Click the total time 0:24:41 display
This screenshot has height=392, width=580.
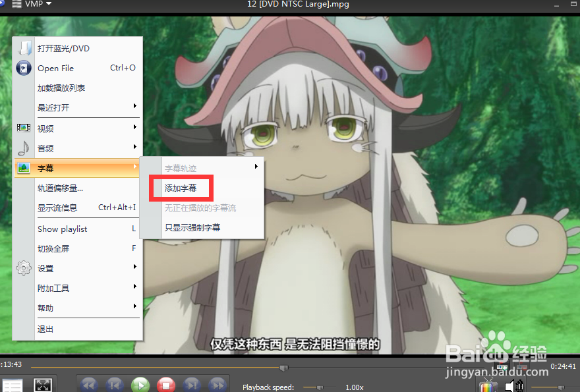click(563, 366)
